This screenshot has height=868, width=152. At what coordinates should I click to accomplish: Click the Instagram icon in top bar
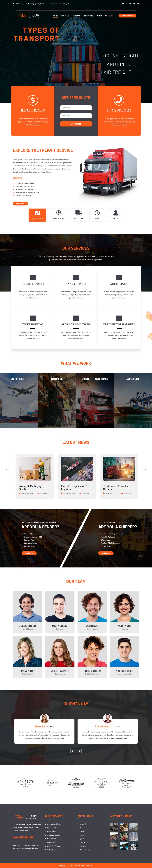coord(138,3)
